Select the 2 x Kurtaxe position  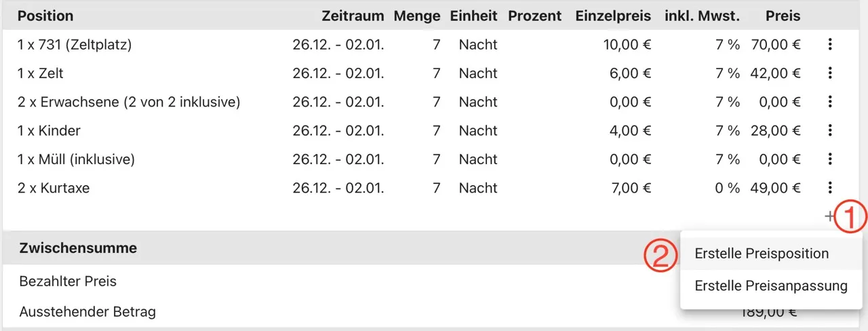(x=54, y=188)
